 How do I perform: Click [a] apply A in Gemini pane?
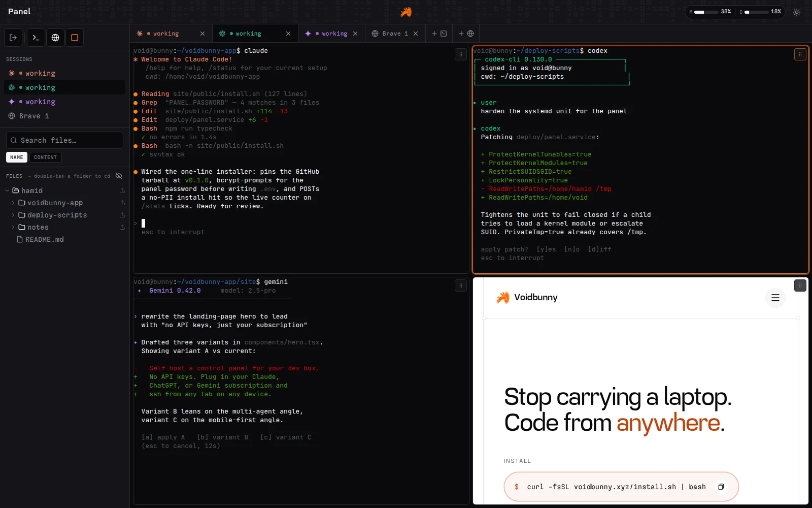tap(163, 437)
